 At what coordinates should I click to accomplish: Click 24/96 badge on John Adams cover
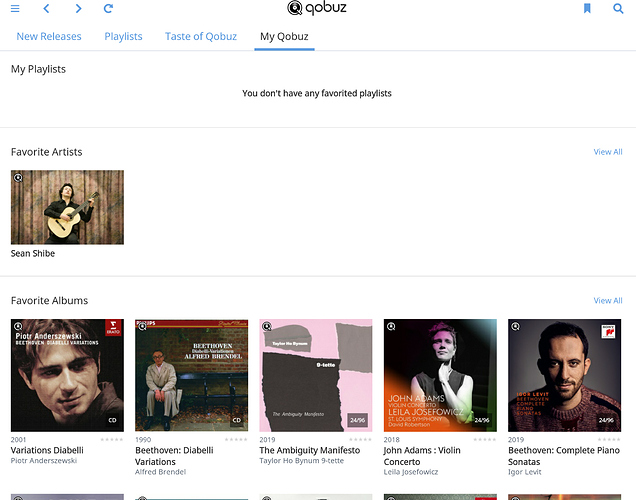482,420
